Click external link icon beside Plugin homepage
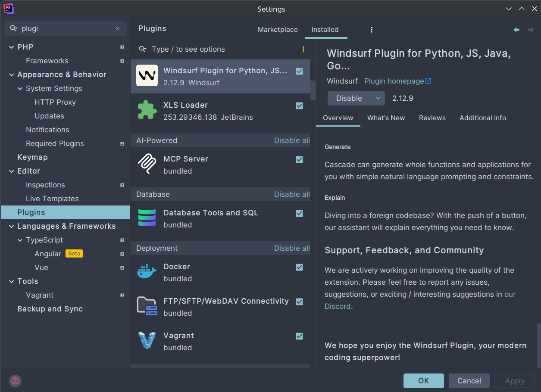Viewport: 541px width, 392px height. point(428,81)
